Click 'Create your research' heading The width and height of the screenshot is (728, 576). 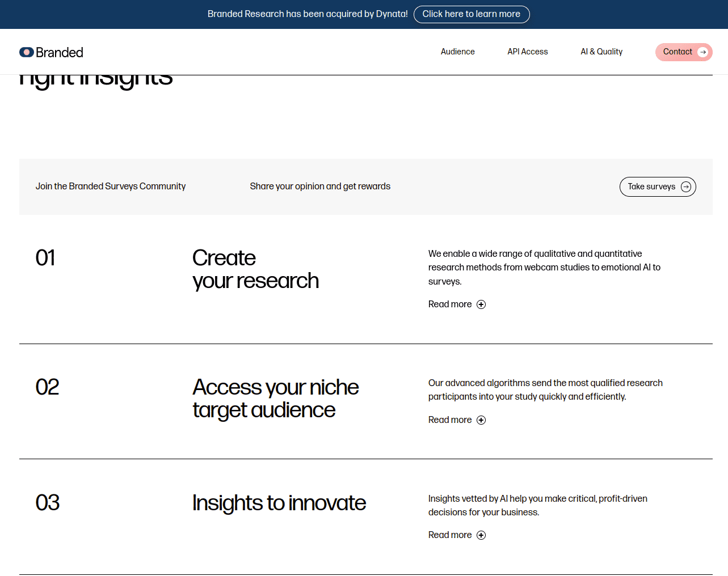point(255,269)
